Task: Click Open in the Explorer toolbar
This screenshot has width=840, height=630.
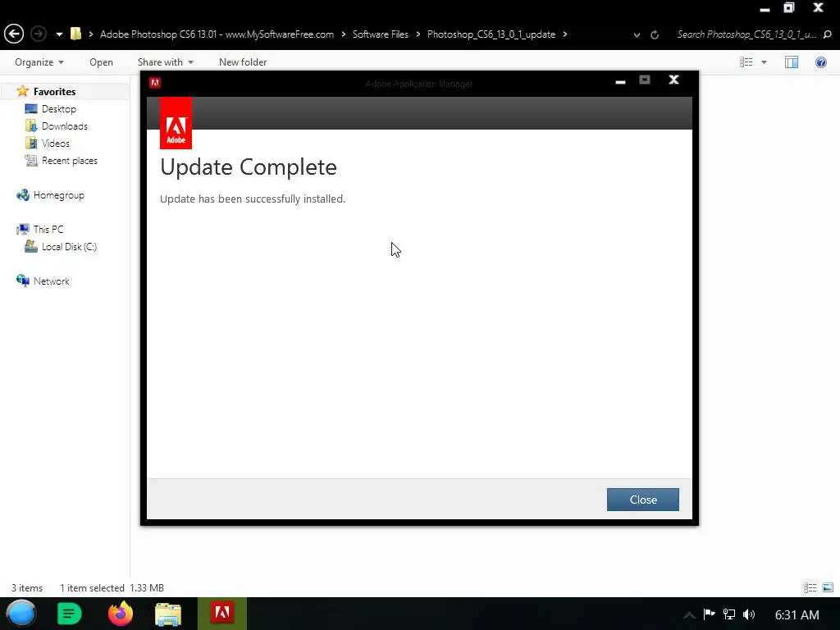Action: click(101, 62)
